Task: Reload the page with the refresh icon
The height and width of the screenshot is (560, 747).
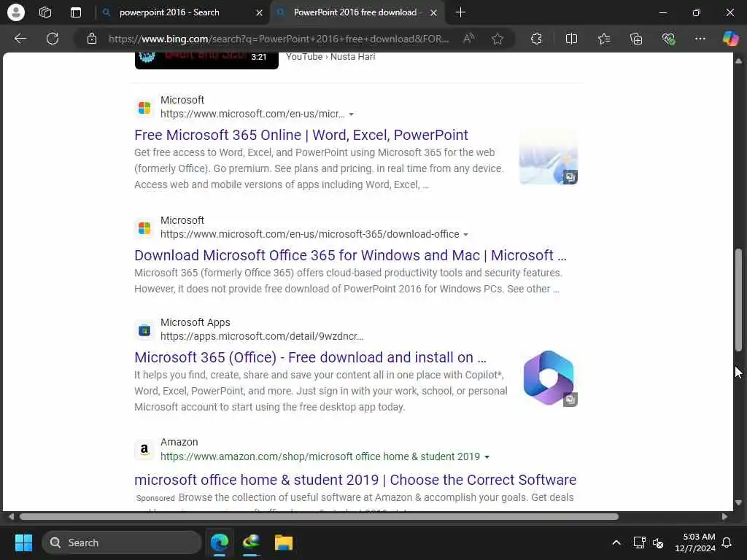Action: coord(53,39)
